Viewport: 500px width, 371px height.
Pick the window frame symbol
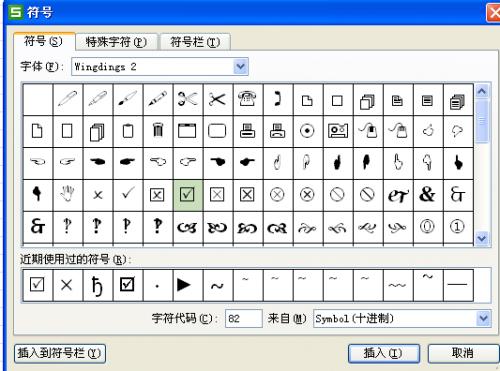coord(187,131)
